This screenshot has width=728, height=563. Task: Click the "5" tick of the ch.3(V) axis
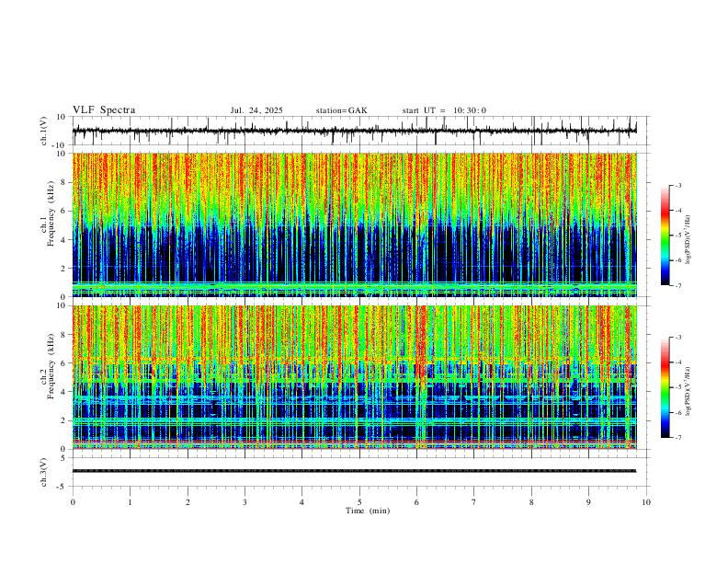coord(64,458)
